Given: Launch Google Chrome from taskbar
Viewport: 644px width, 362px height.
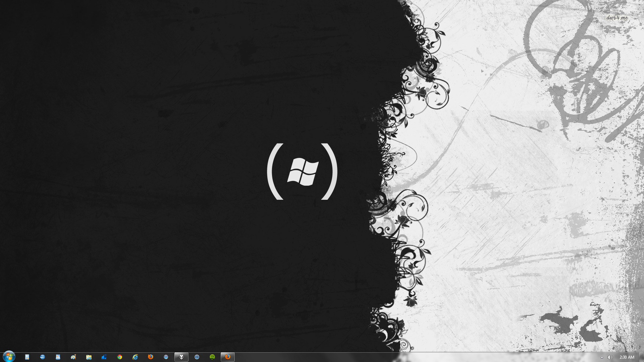Looking at the screenshot, I should tap(120, 357).
